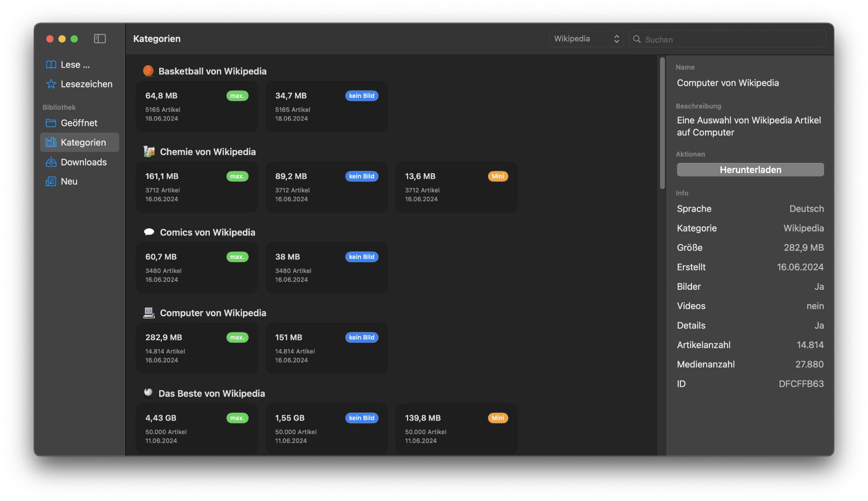The width and height of the screenshot is (868, 501).
Task: Click the Comics von Wikipedia heading
Action: point(207,232)
